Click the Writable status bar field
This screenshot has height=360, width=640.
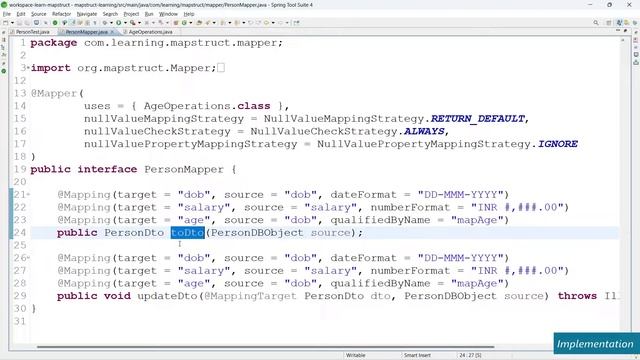356,355
